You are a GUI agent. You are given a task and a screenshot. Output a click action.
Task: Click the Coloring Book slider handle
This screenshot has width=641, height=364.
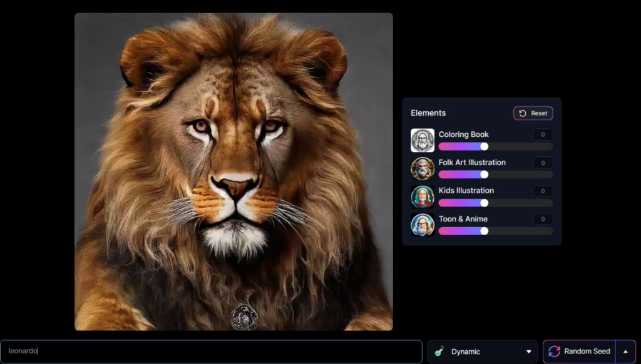[x=485, y=146]
